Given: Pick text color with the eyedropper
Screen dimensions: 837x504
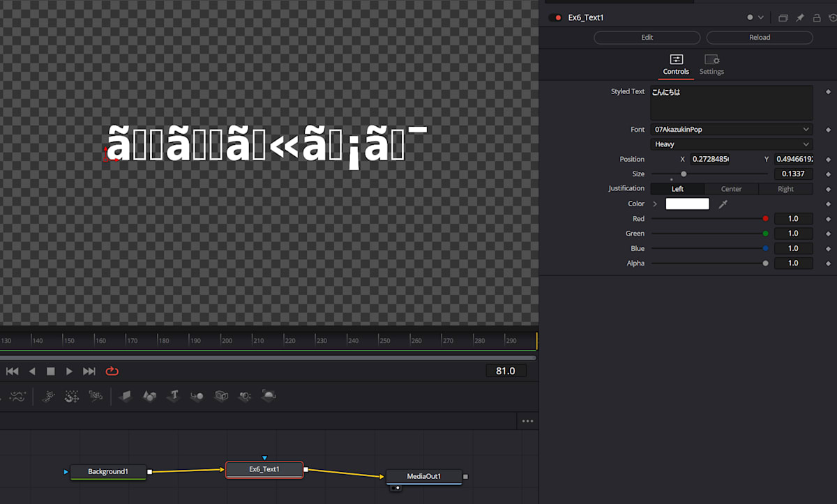Looking at the screenshot, I should (723, 204).
